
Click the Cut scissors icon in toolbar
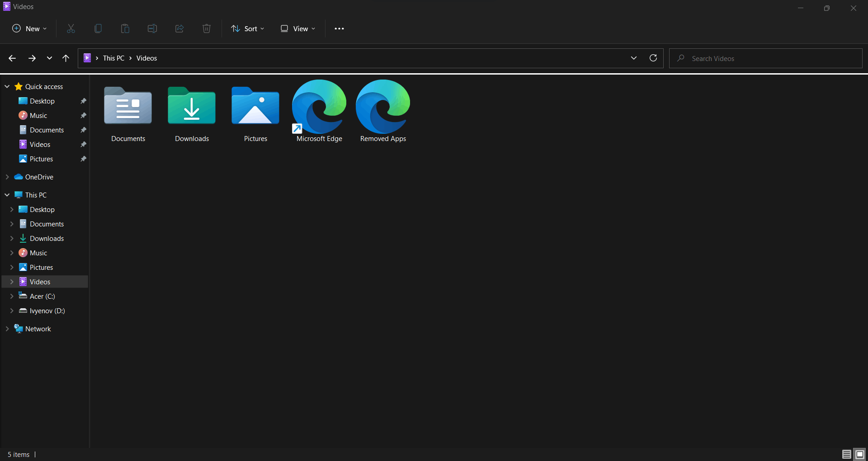(x=71, y=28)
